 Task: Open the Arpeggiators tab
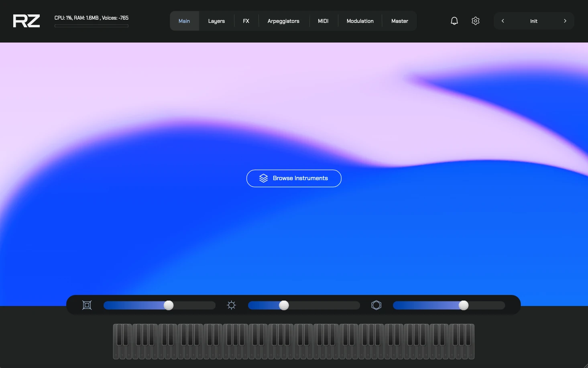coord(283,21)
